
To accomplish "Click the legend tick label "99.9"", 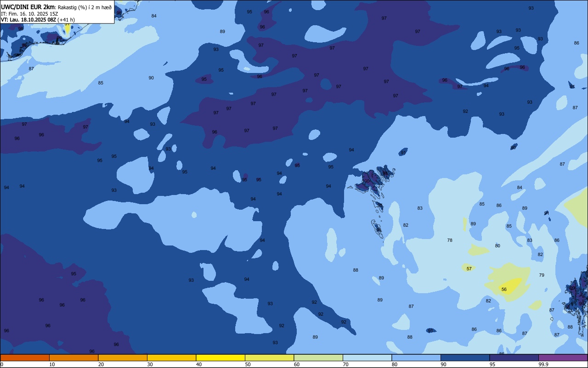I will [544, 364].
